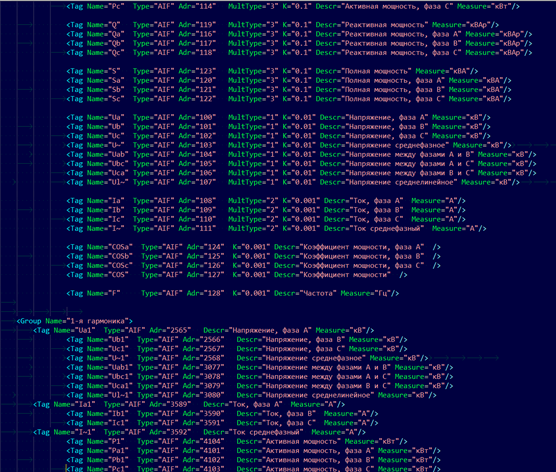556x472 pixels.
Task: Click Measure="кВАр" on the Qa tag
Action: (x=496, y=34)
